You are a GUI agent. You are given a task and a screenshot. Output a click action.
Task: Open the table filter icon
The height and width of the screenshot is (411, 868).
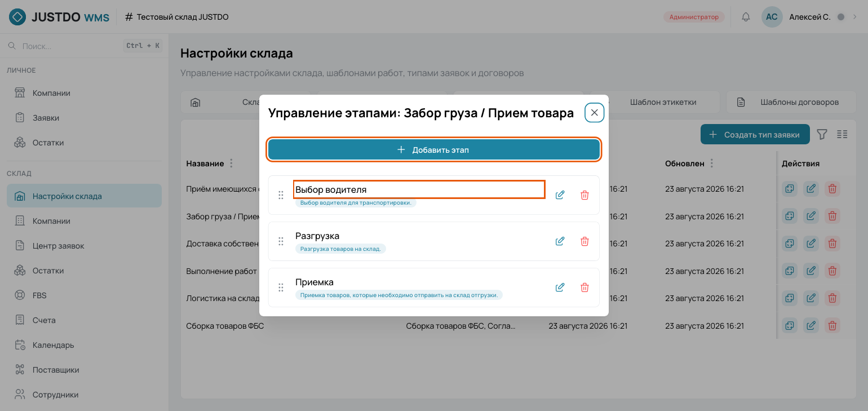[822, 135]
